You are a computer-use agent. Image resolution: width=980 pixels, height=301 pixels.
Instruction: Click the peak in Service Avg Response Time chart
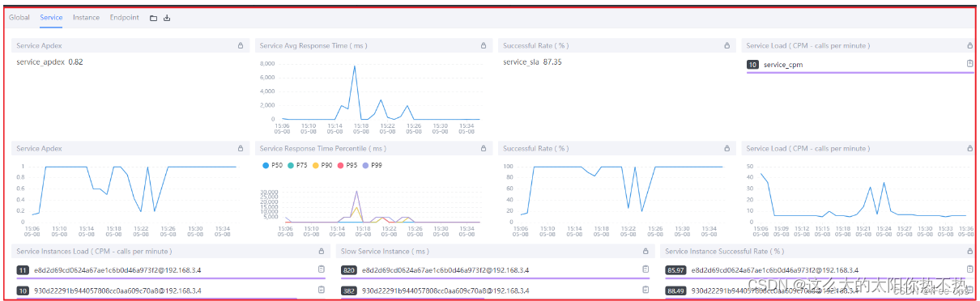[x=355, y=66]
